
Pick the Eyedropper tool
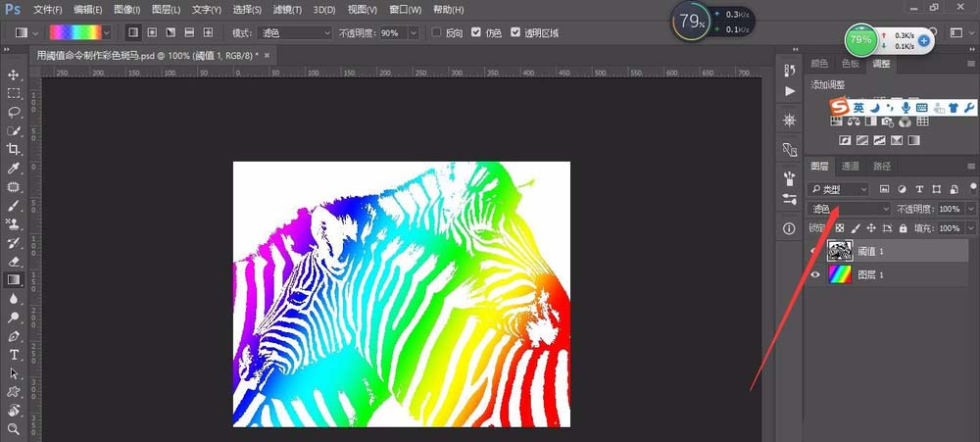pyautogui.click(x=14, y=168)
